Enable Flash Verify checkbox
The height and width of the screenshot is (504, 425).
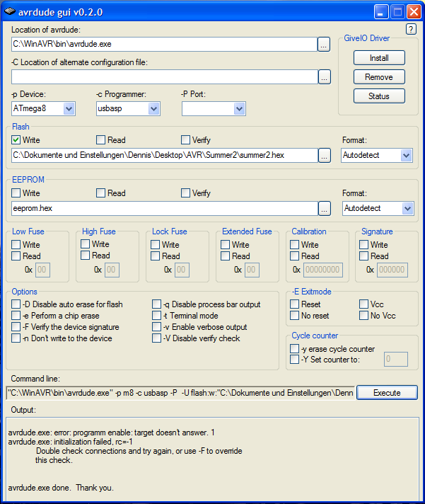click(185, 140)
